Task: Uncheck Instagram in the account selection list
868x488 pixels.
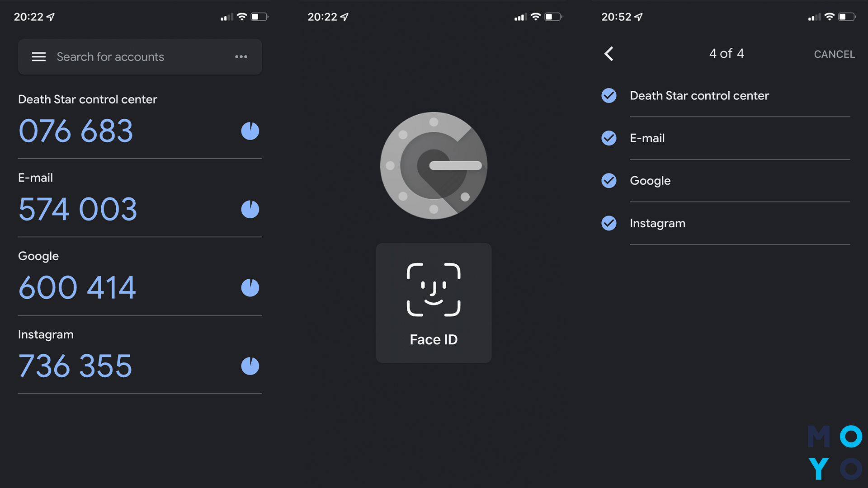Action: click(609, 223)
